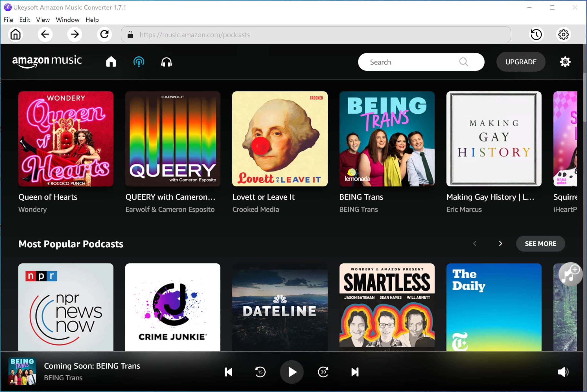Click back navigation arrow in toolbar
The image size is (587, 392).
45,35
